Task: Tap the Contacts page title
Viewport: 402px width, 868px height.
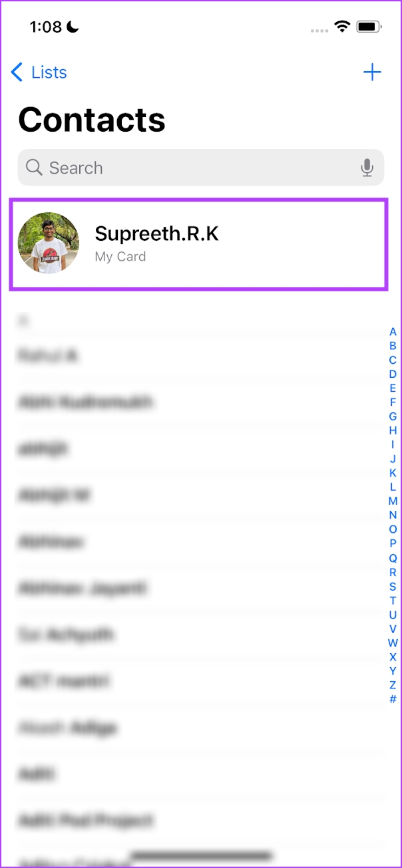Action: (x=92, y=120)
